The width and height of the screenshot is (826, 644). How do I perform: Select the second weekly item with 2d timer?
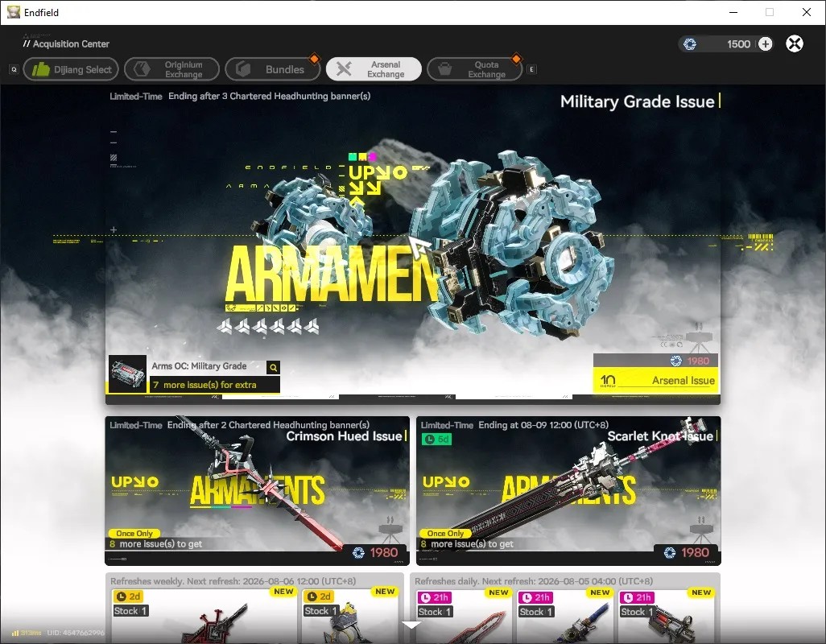[349, 615]
